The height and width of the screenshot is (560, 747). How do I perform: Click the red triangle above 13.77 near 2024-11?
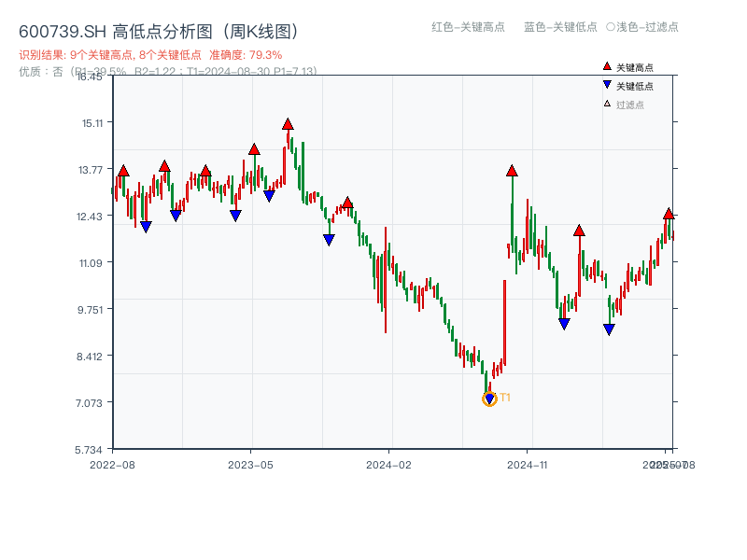point(512,170)
